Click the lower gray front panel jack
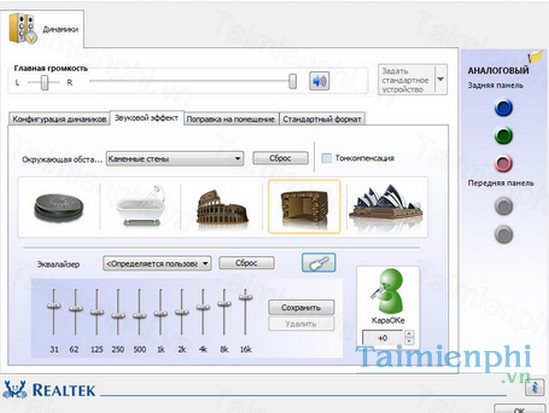This screenshot has height=413, width=549. point(504,234)
